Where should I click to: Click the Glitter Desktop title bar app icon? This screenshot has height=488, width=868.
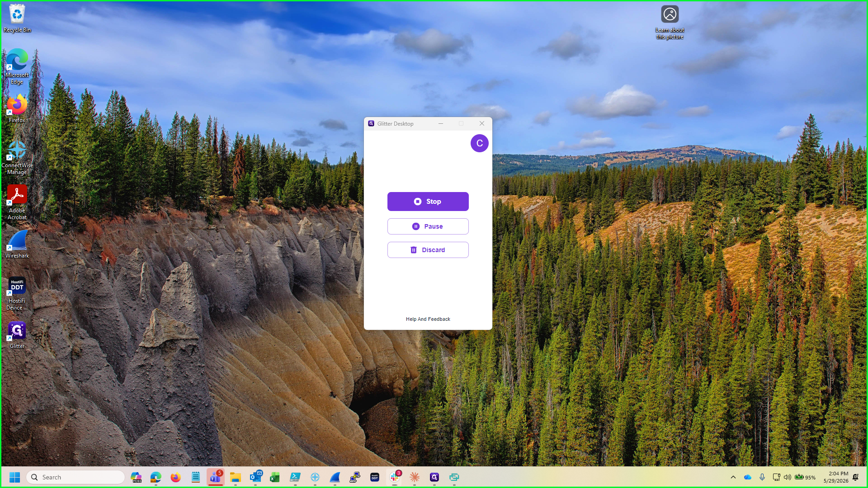pos(371,123)
